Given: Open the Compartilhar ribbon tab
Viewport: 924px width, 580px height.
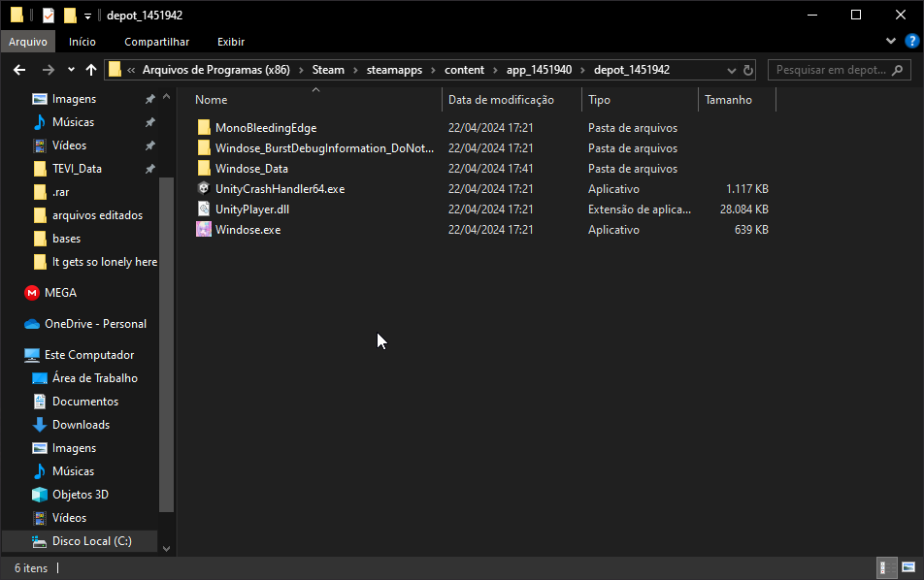Looking at the screenshot, I should click(x=156, y=42).
